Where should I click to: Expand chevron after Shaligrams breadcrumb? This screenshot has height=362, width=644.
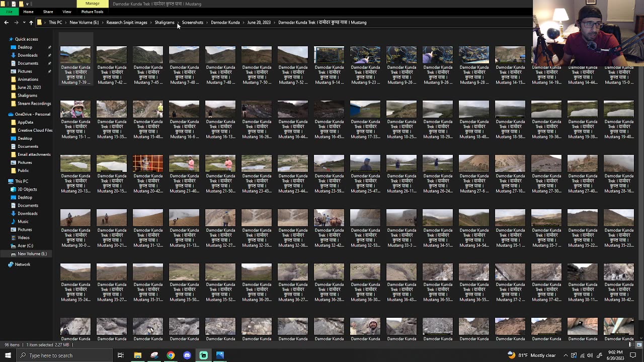(178, 23)
